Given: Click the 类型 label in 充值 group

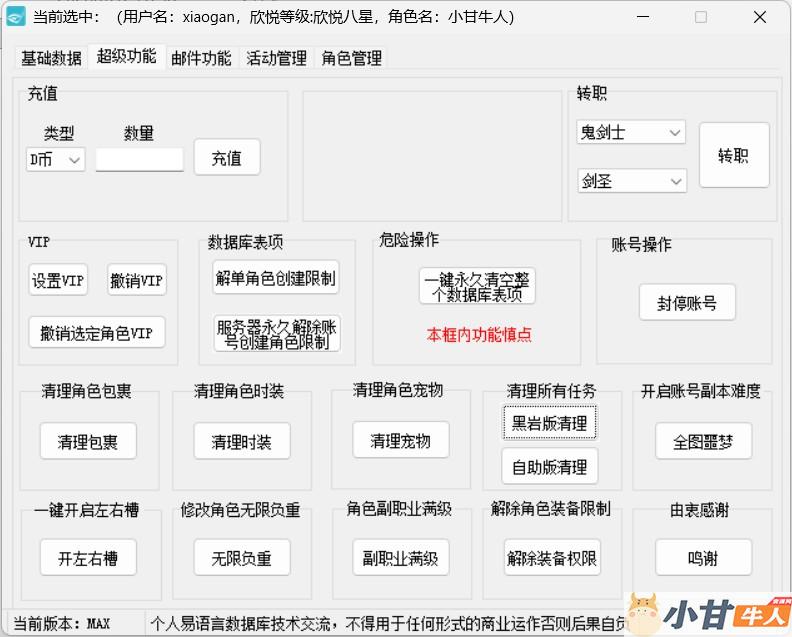Looking at the screenshot, I should click(x=59, y=133).
